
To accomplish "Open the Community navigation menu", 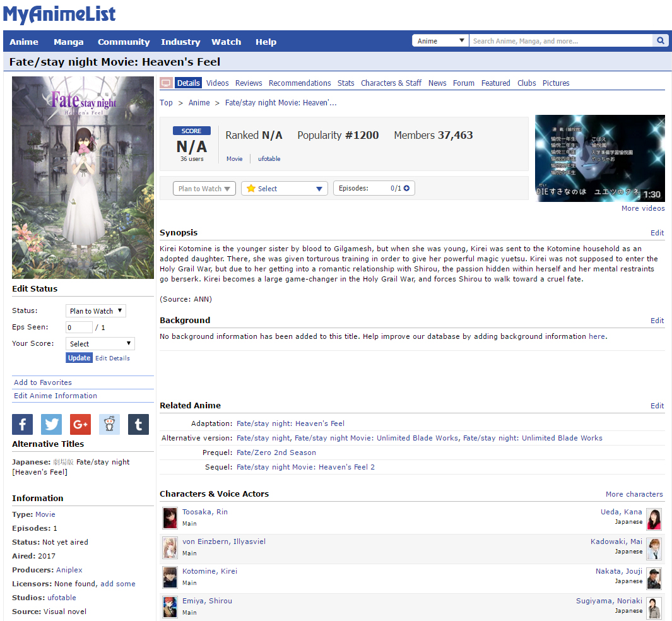I will pos(124,42).
